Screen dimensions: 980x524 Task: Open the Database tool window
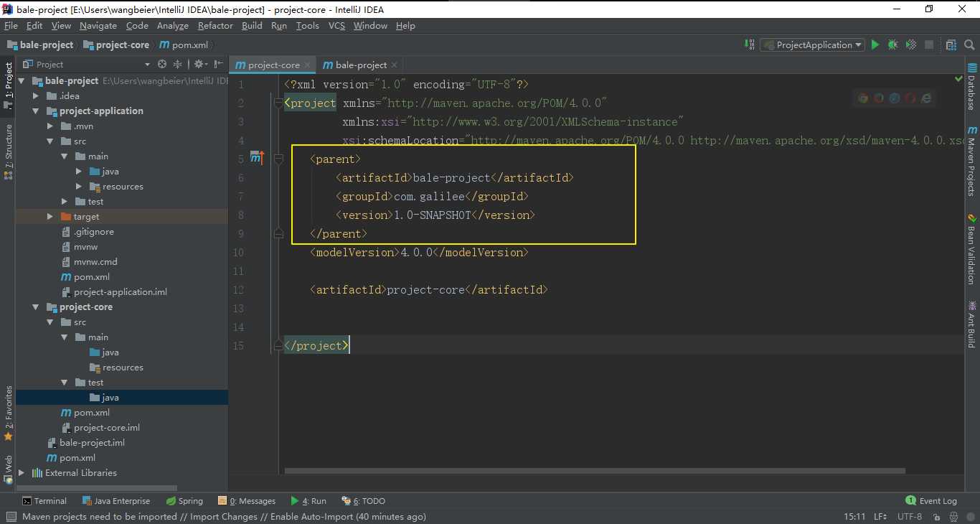coord(972,87)
